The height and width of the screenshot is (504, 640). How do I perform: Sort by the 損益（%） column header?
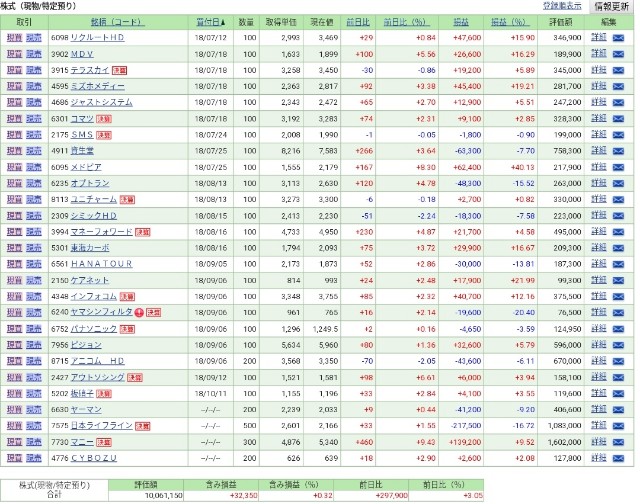(x=510, y=22)
